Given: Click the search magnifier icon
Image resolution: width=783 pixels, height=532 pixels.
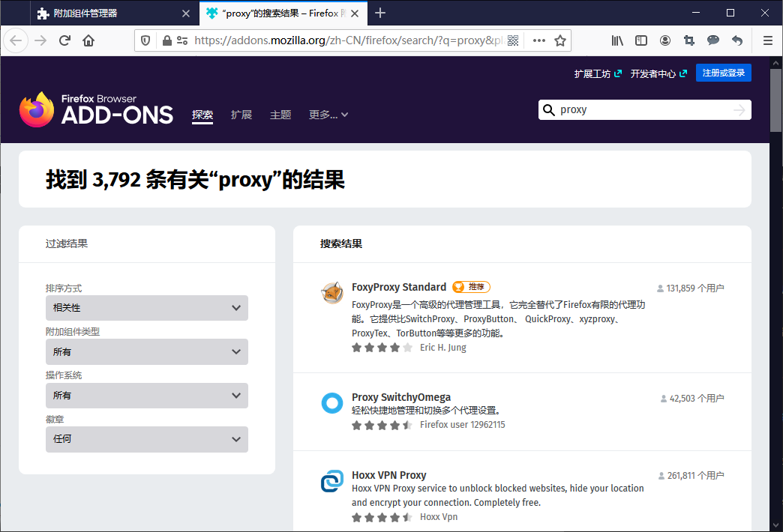Looking at the screenshot, I should [x=549, y=110].
